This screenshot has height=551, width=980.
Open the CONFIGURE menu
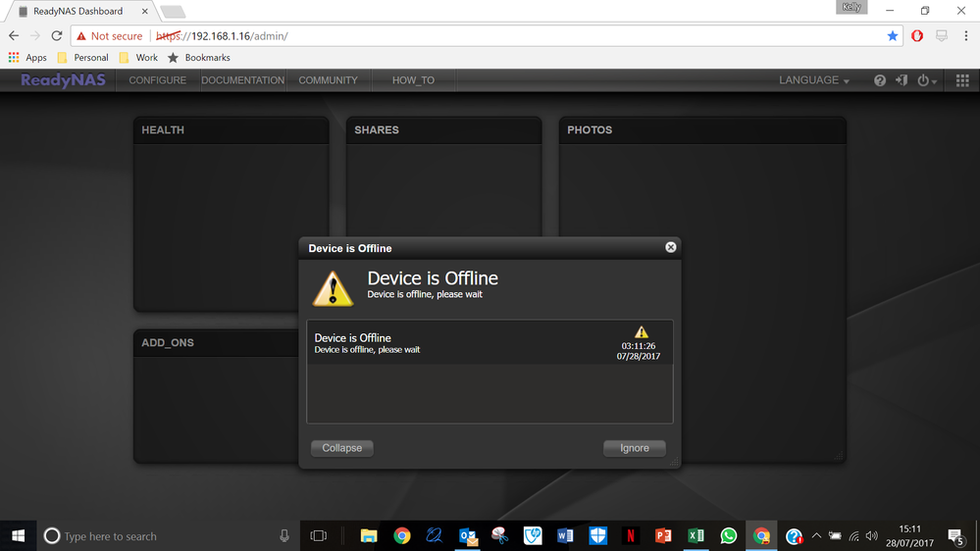(x=158, y=80)
